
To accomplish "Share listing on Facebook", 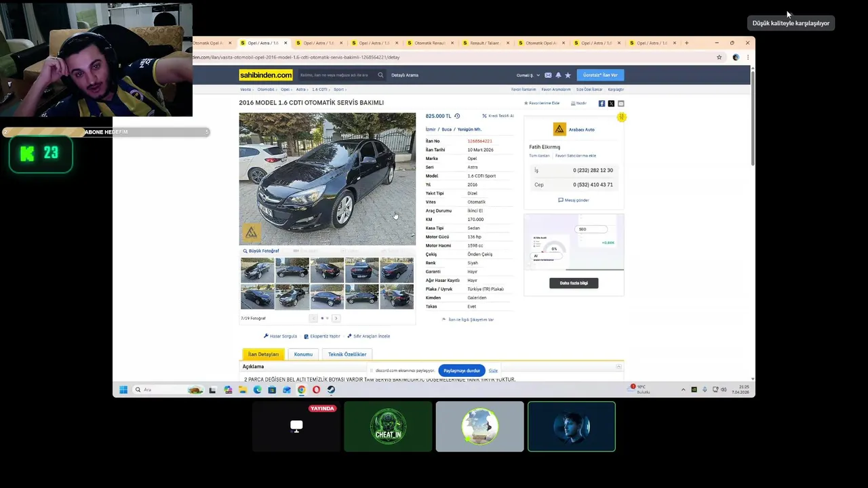I will 601,103.
